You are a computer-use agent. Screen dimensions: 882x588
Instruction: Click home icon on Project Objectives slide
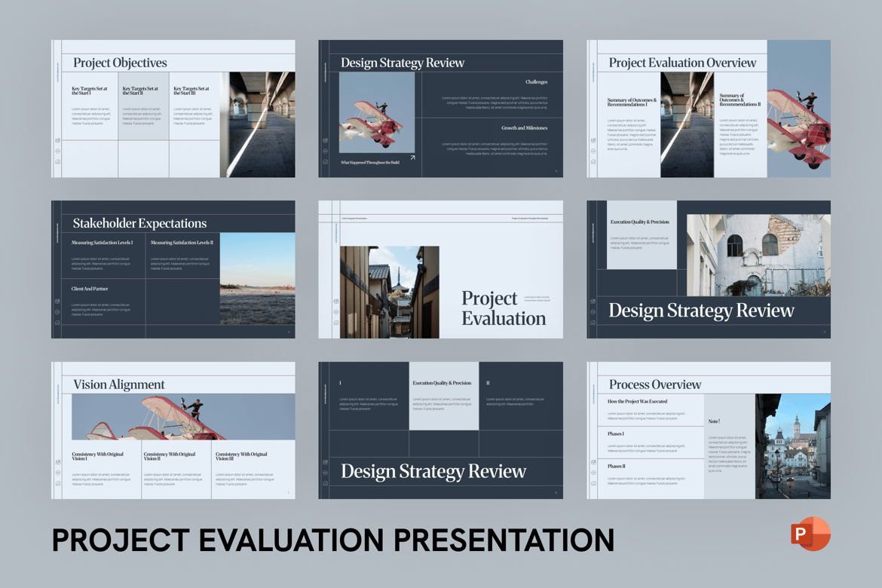pos(57,162)
